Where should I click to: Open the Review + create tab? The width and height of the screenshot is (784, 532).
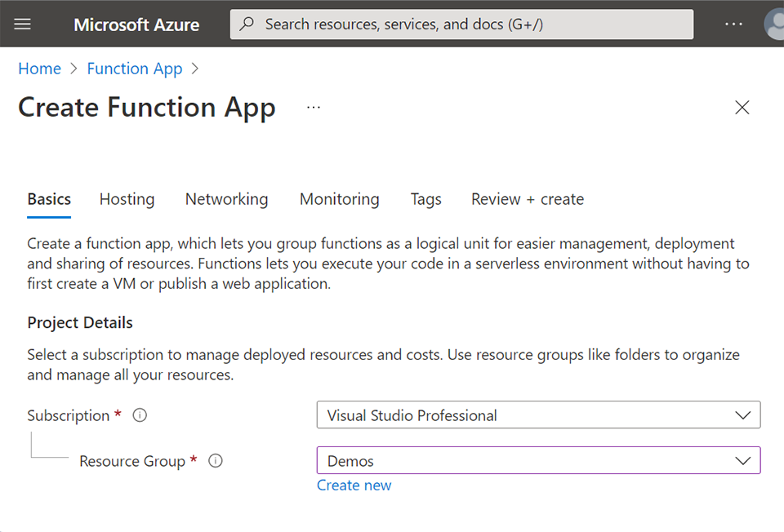click(x=527, y=199)
